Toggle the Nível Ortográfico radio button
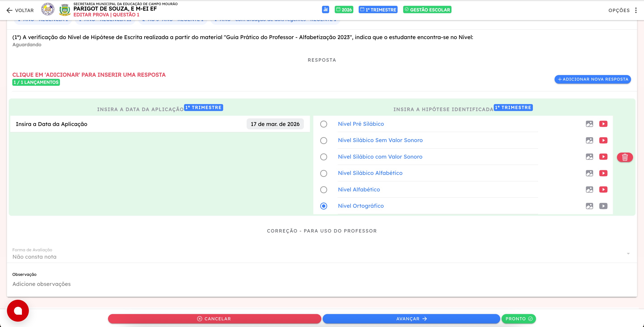 (324, 206)
